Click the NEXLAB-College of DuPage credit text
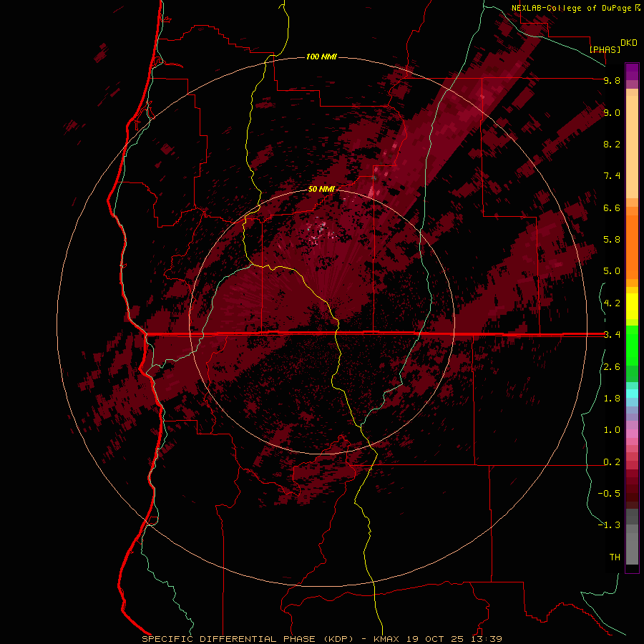Screen dimensions: 644x644 (x=572, y=8)
